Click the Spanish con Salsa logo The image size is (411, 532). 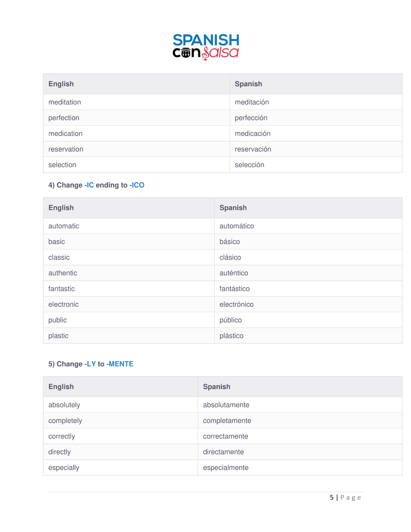click(x=206, y=47)
